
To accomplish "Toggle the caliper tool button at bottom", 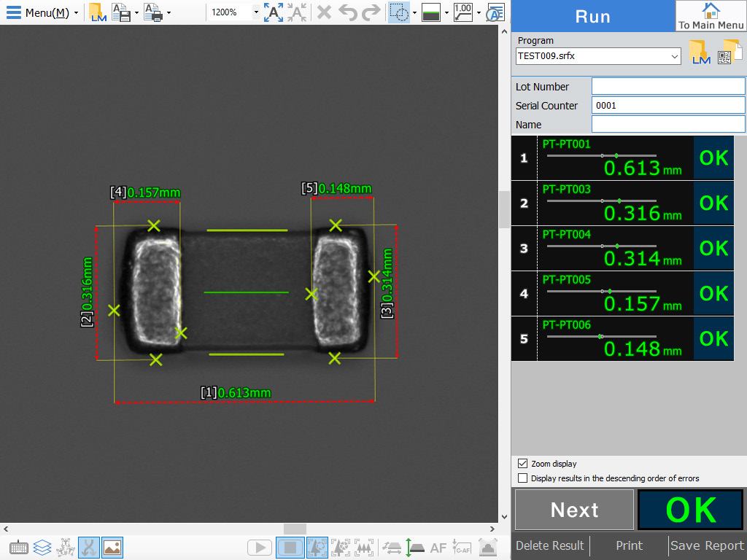I will (89, 547).
